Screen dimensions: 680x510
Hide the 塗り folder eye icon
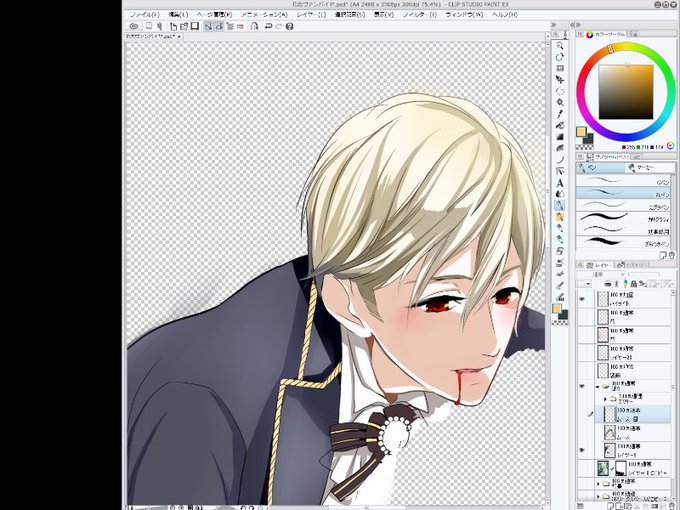pos(582,386)
